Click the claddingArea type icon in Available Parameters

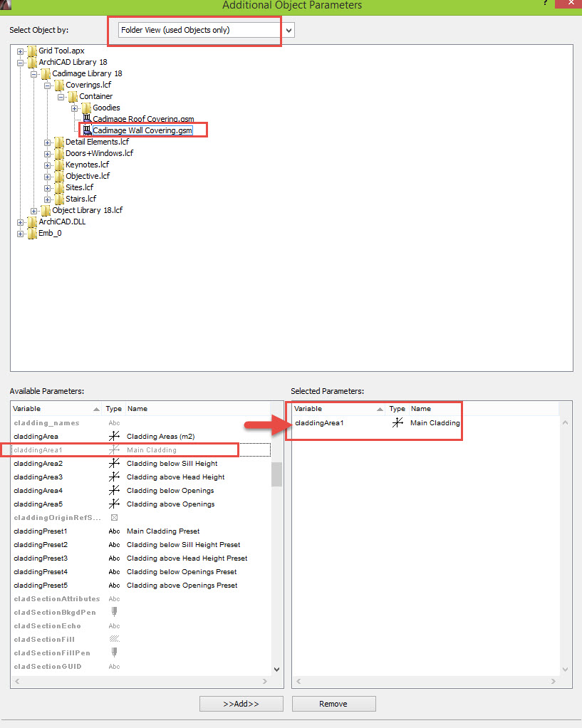click(x=114, y=437)
